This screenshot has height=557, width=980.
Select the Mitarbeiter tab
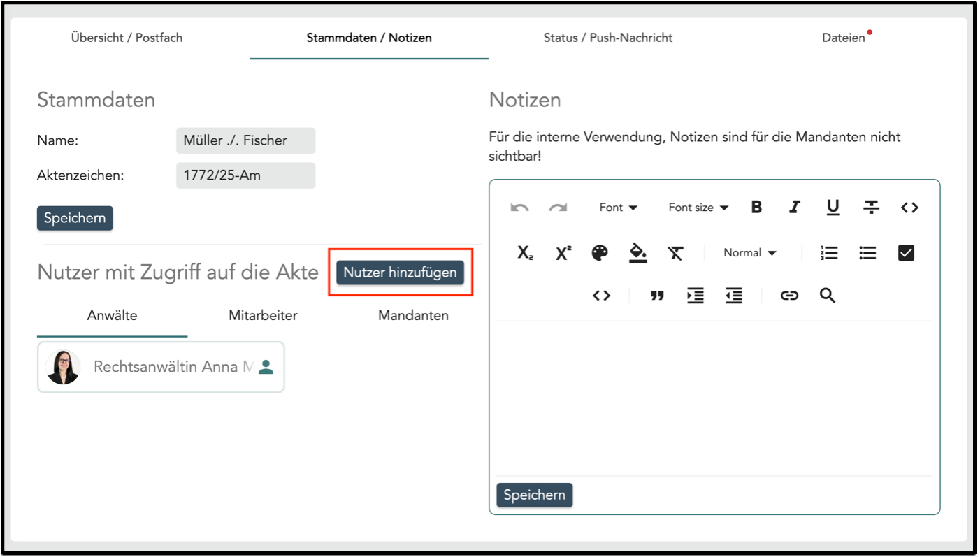(x=263, y=316)
